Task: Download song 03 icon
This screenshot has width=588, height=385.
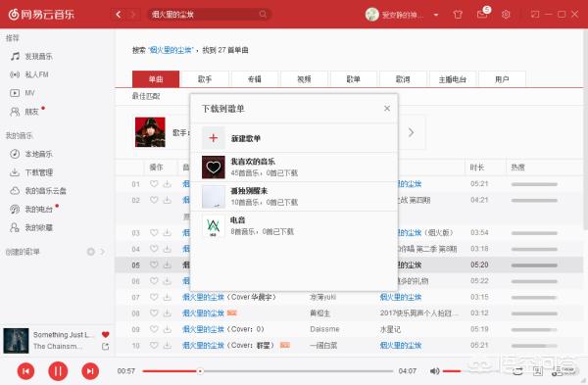Action: tap(168, 232)
